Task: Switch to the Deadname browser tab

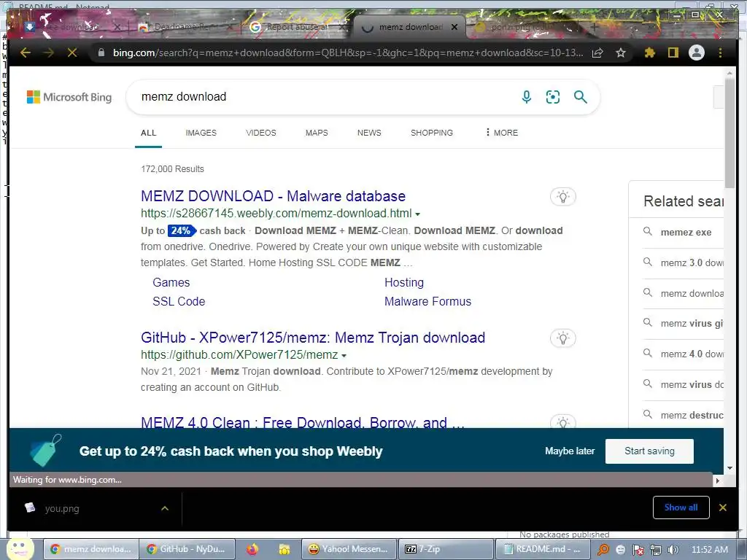Action: (183, 27)
